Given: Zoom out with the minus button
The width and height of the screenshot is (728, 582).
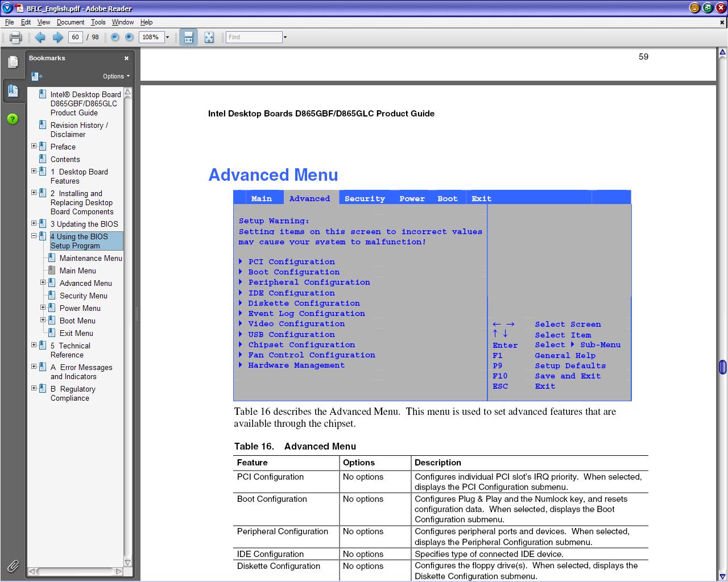Looking at the screenshot, I should 115,37.
